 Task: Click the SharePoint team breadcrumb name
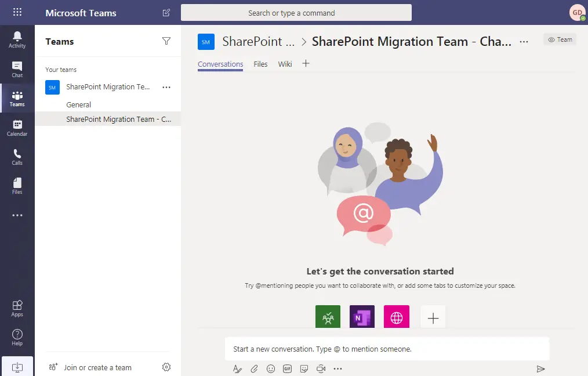(259, 41)
